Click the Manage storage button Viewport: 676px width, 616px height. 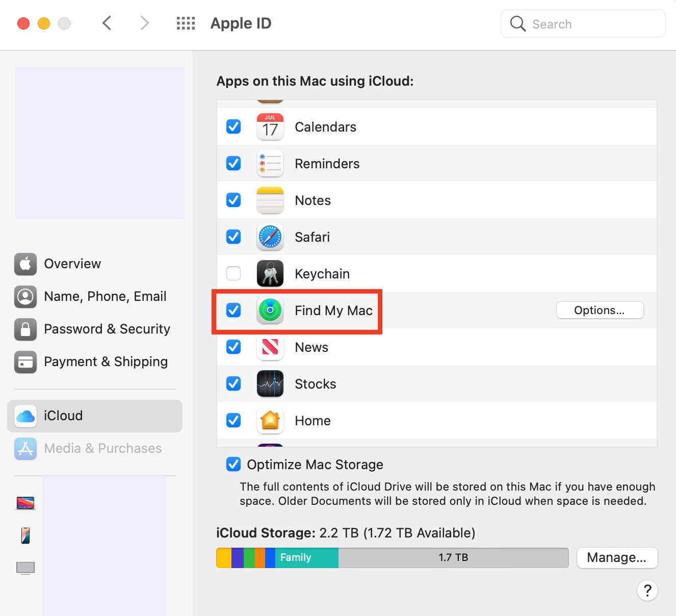coord(617,557)
